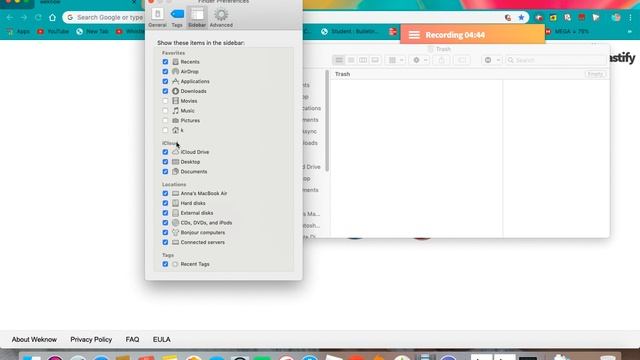Click the Chrome back arrow
The image size is (640, 360).
10,18
